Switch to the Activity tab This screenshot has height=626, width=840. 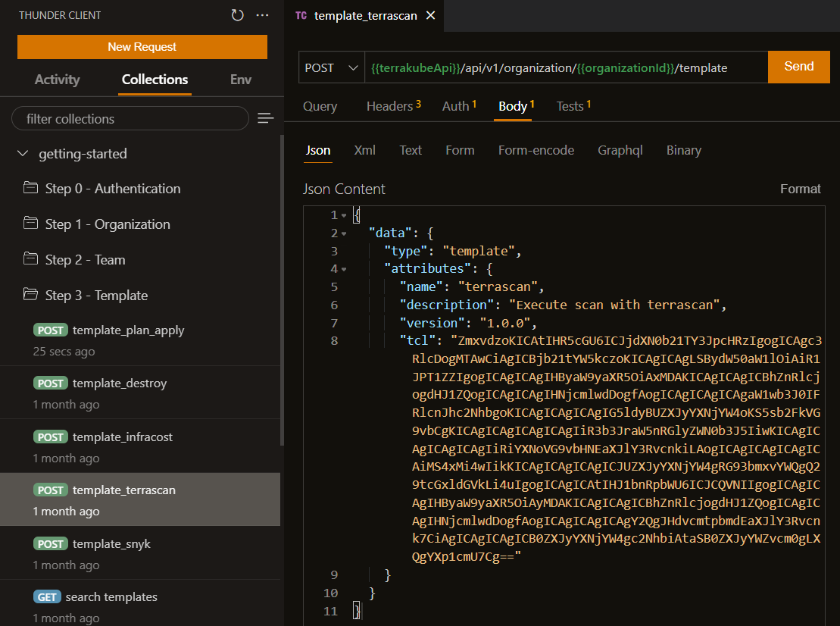click(57, 80)
